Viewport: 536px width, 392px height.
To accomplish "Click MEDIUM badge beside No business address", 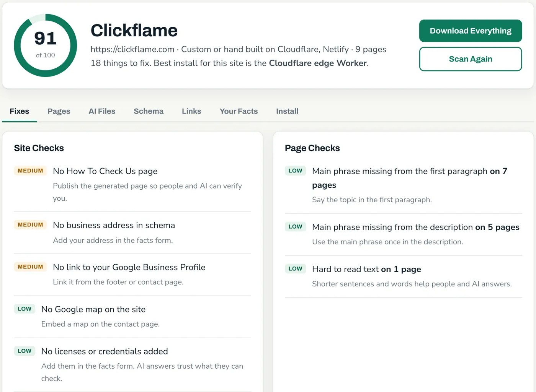I will click(30, 224).
